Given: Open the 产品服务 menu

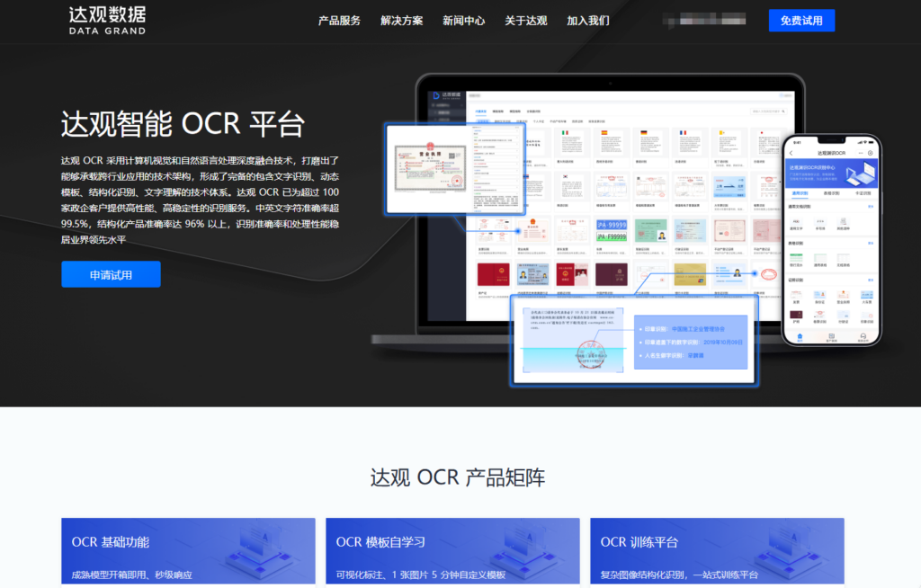Looking at the screenshot, I should tap(339, 21).
